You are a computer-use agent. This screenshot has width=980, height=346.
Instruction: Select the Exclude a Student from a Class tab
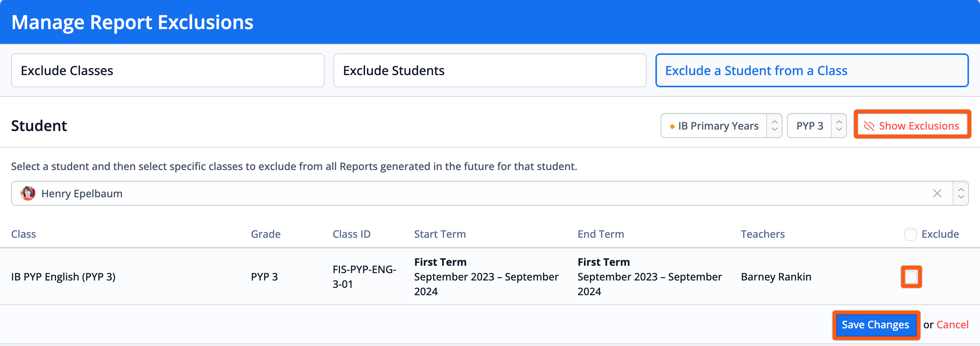tap(812, 71)
